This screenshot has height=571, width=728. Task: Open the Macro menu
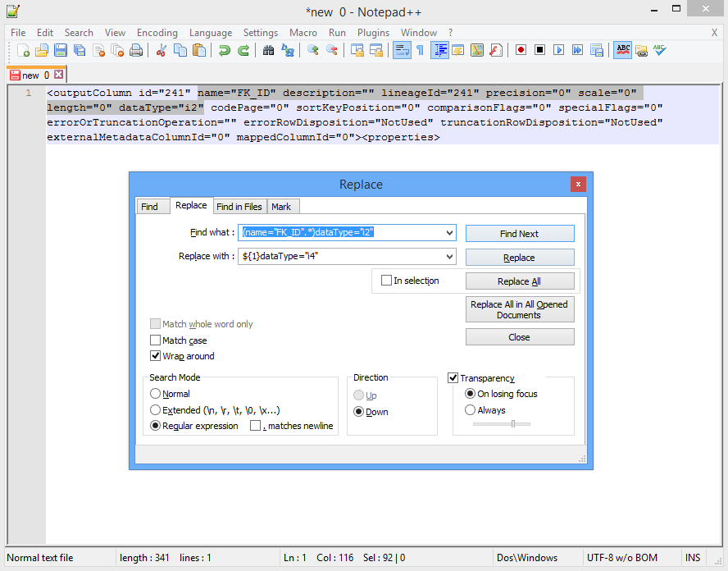point(303,33)
